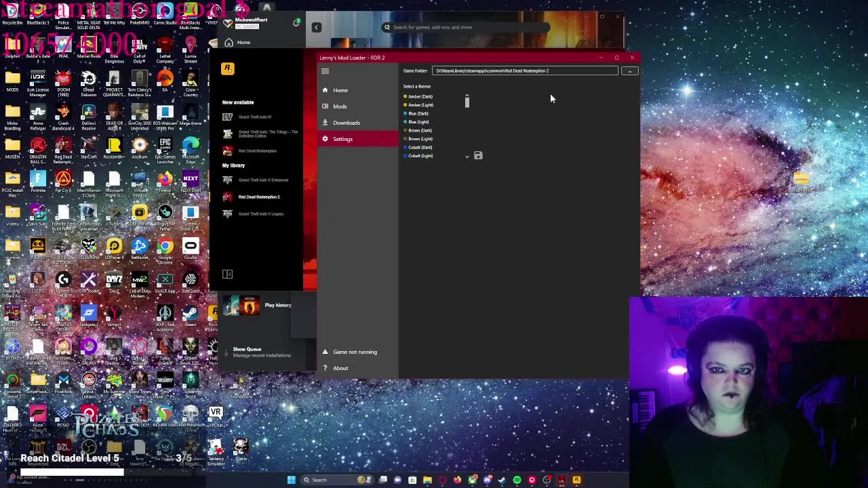Click the theme list scroll down arrow

[467, 157]
